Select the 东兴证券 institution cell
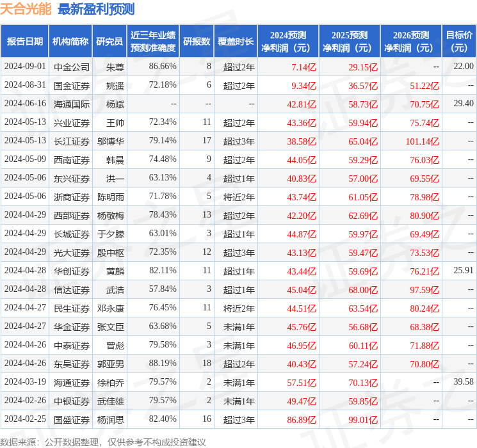 [x=72, y=178]
